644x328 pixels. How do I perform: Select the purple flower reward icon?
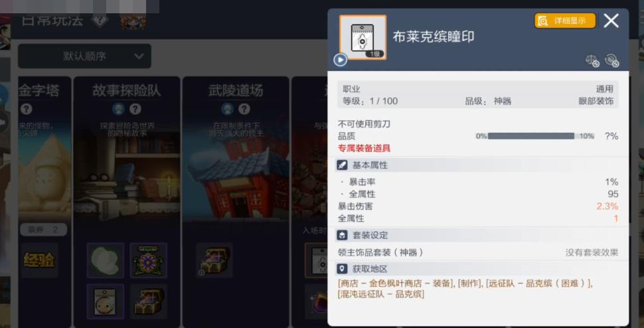(x=148, y=260)
